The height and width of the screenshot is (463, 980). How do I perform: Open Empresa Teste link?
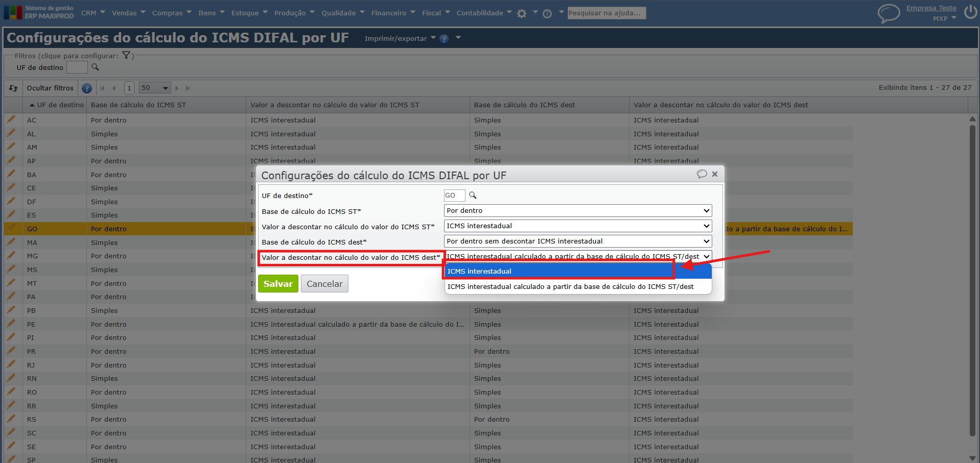pos(931,8)
